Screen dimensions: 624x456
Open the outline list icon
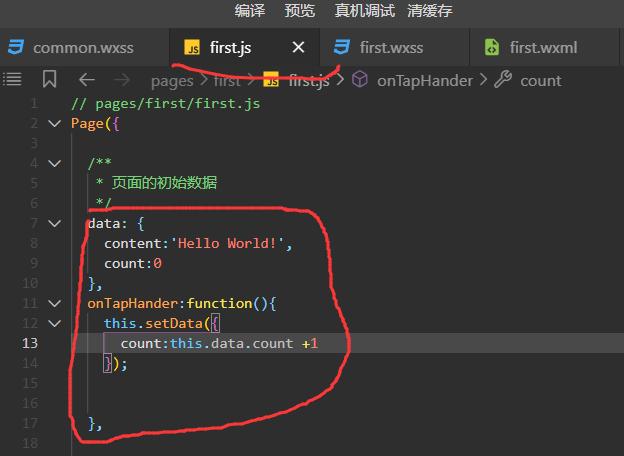pyautogui.click(x=12, y=79)
